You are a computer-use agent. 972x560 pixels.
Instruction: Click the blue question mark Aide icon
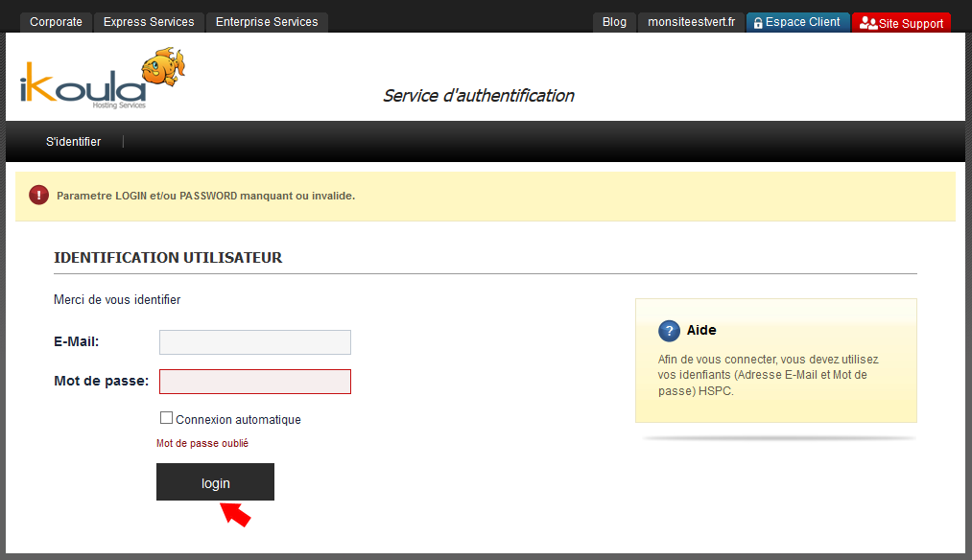pyautogui.click(x=669, y=331)
